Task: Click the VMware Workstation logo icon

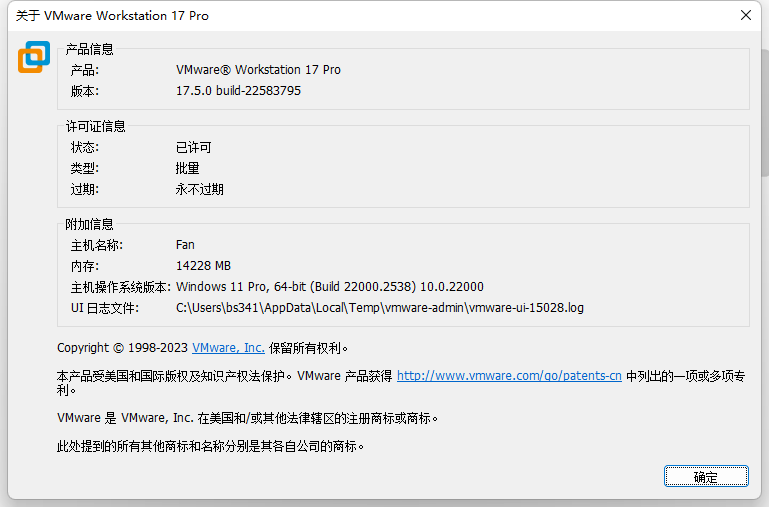Action: click(34, 57)
